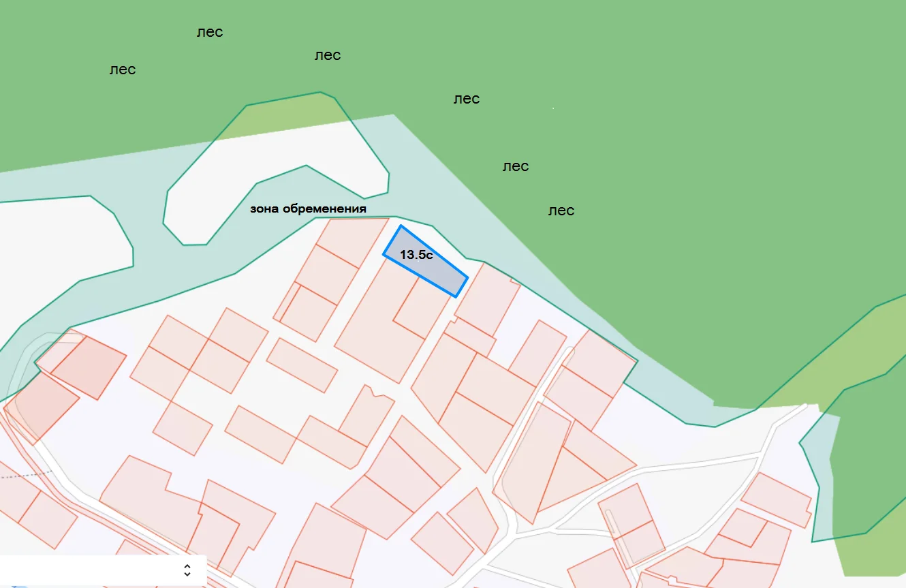Image resolution: width=906 pixels, height=588 pixels.
Task: Click the 'зона обременения' label
Action: [309, 208]
